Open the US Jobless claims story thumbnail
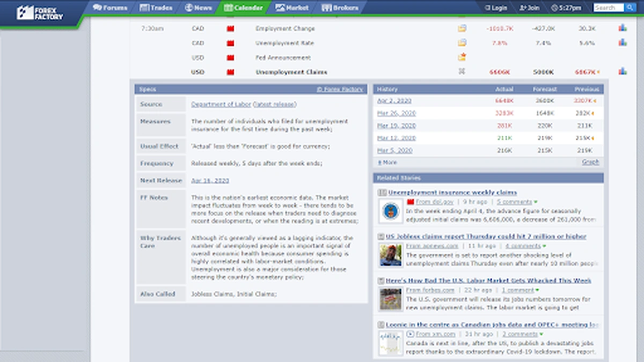Screen dimensions: 644x362 390,255
